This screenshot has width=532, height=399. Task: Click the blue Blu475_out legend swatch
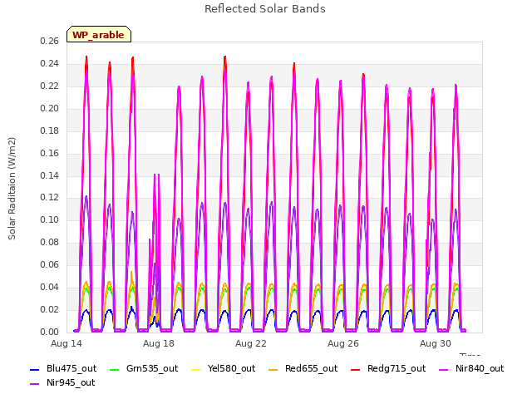tap(35, 369)
